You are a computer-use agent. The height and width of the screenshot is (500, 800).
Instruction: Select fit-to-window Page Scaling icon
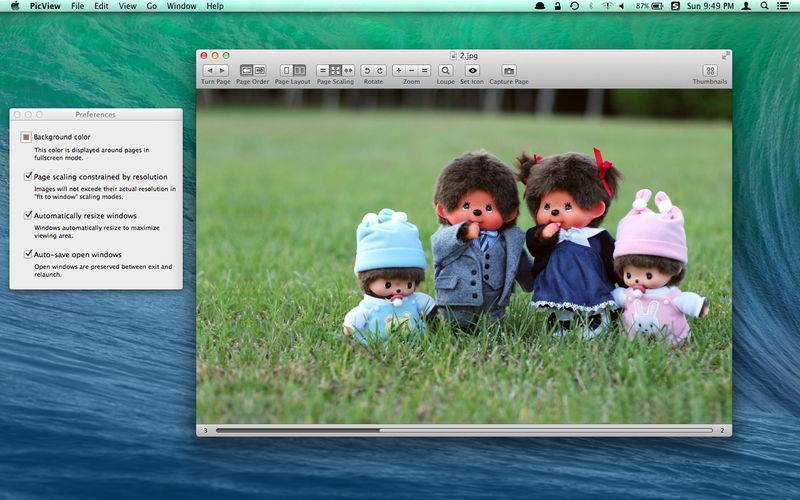tap(335, 70)
